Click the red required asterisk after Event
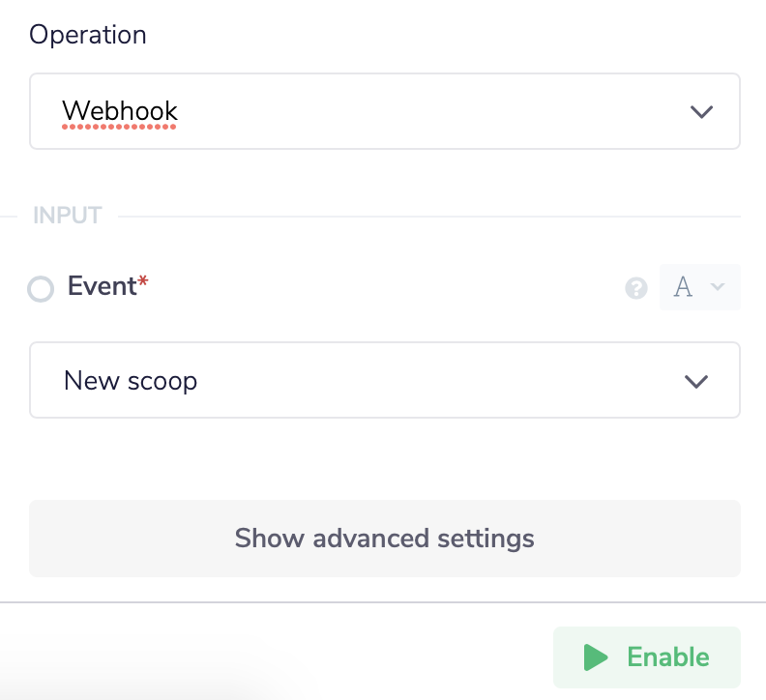 coord(143,282)
